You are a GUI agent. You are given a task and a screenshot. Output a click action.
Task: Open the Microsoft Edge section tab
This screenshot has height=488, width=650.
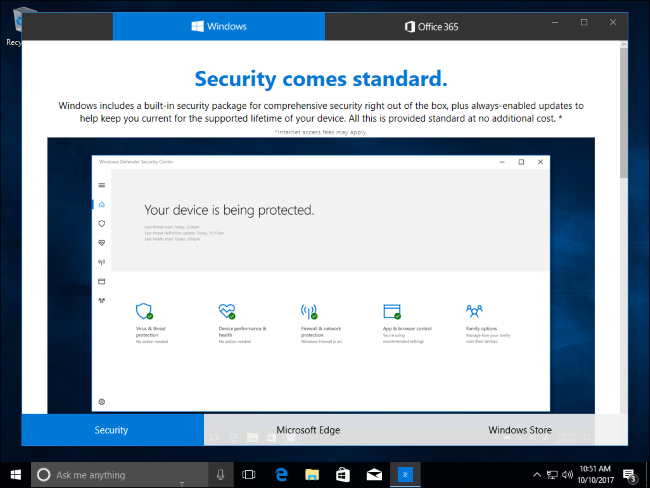click(308, 430)
